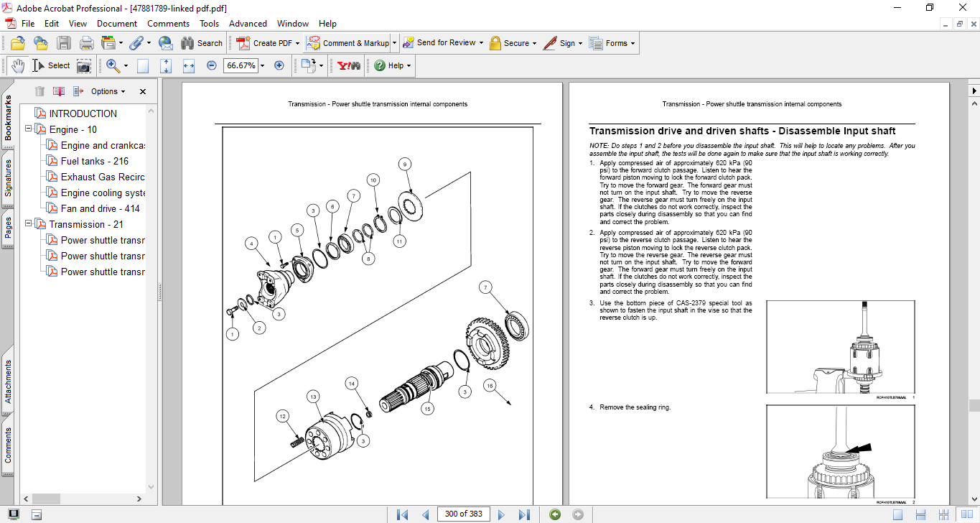The width and height of the screenshot is (980, 523).
Task: Open the zoom percentage dropdown
Action: coord(262,65)
